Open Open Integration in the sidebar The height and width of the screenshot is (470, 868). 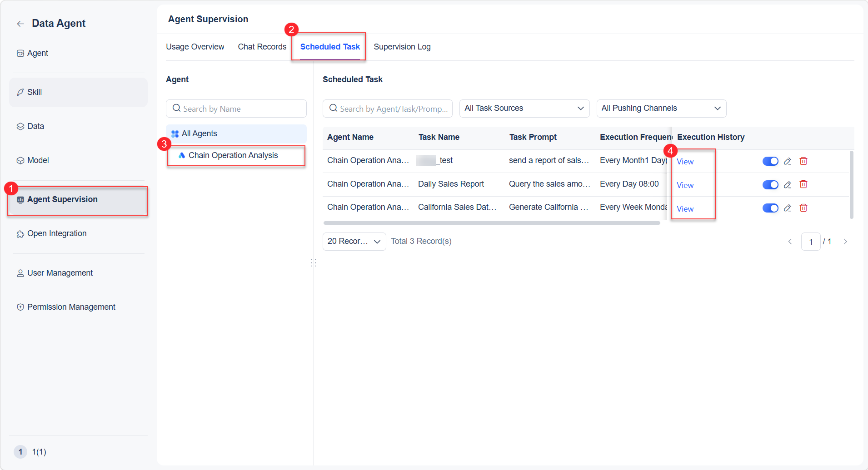click(78, 233)
